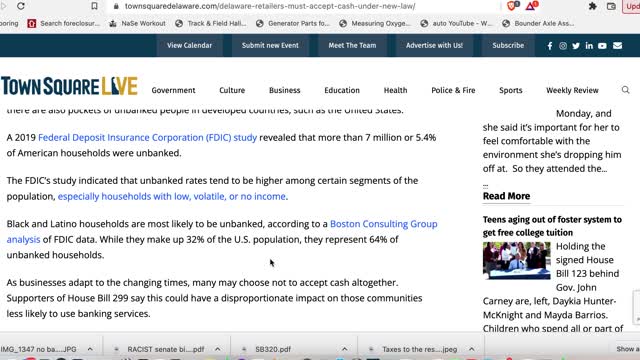640x360 pixels.
Task: Click Meet The Team button
Action: (352, 45)
